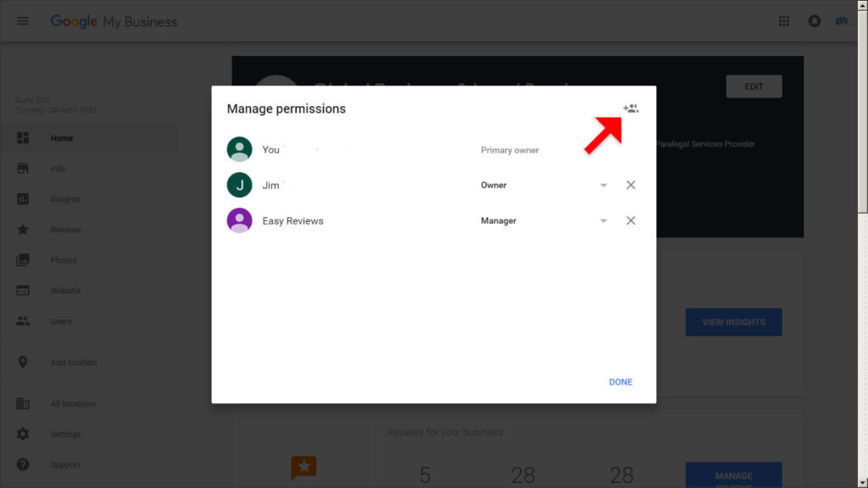
Task: Click the 'Paralegal Services Provider' text
Action: pyautogui.click(x=705, y=144)
